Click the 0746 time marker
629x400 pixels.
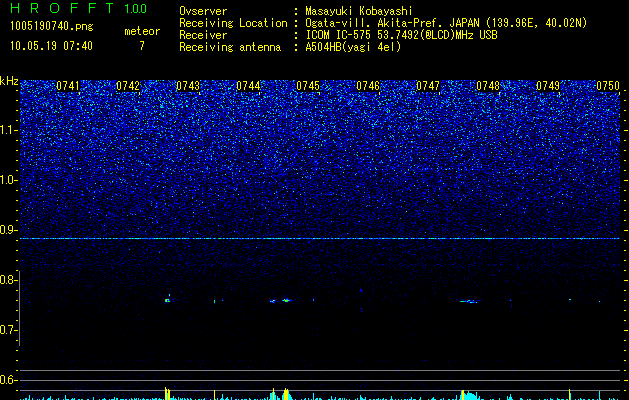(368, 86)
